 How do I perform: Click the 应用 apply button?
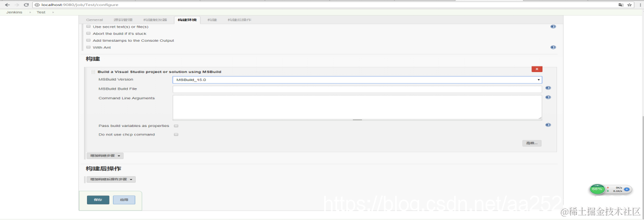(124, 200)
